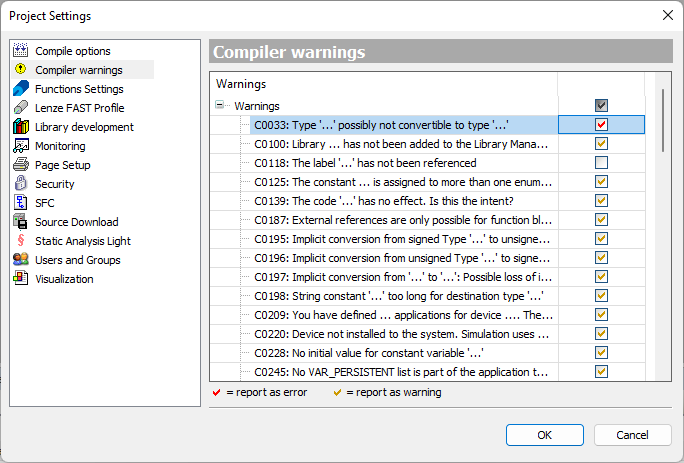684x463 pixels.
Task: Click the Lenze FAST Profile icon
Action: point(21,107)
